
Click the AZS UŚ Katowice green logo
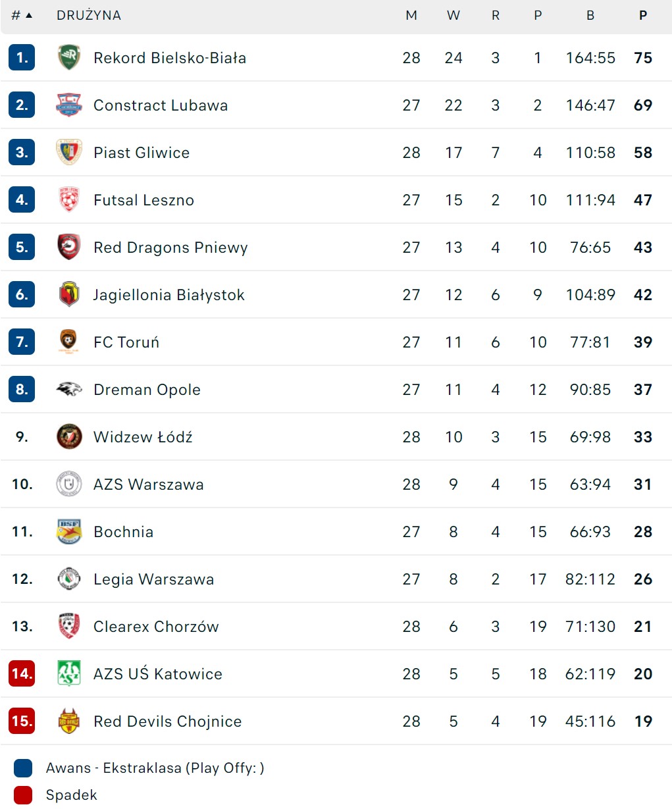pos(68,674)
